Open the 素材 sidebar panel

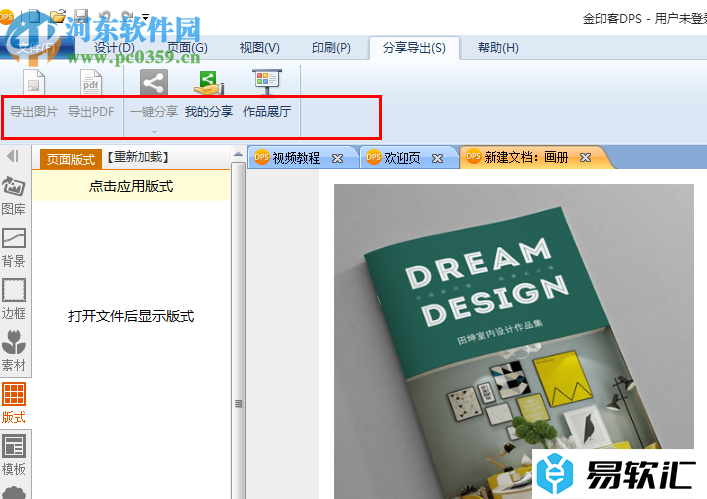[x=14, y=351]
